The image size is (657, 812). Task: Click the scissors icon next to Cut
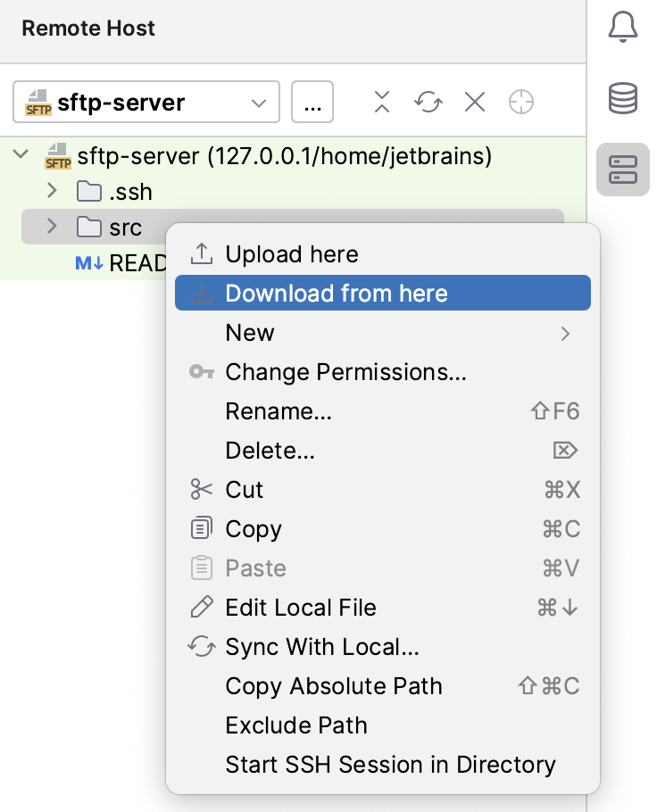[x=202, y=489]
